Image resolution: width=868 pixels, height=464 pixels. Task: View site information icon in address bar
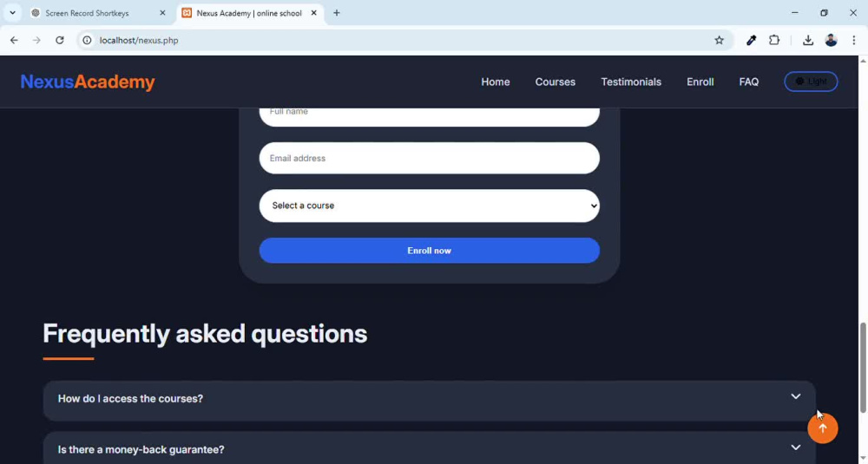click(87, 41)
